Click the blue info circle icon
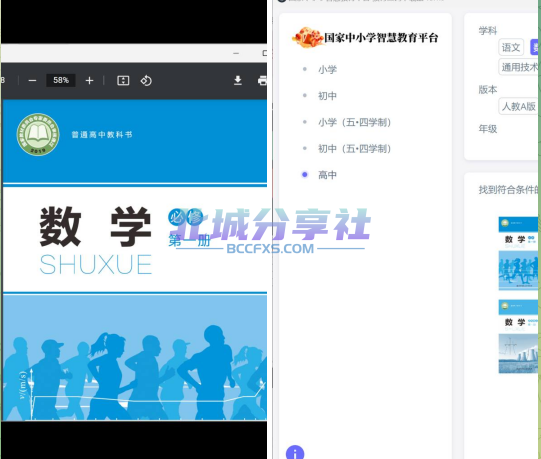541x459 pixels. (x=295, y=453)
